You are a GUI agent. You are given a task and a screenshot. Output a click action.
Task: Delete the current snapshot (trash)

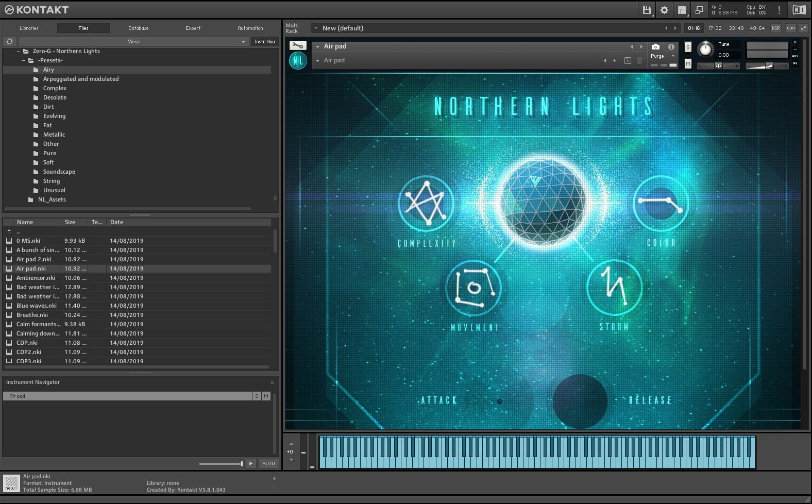pos(639,60)
